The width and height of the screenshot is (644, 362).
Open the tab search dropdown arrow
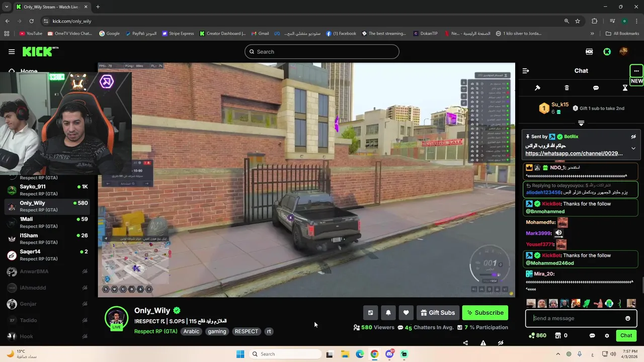coord(7,7)
